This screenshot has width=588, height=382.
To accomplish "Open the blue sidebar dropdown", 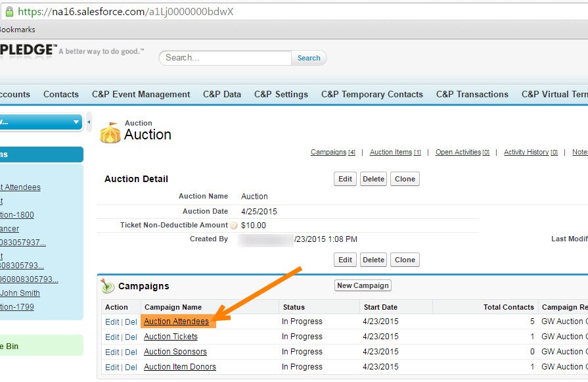I will coord(41,122).
